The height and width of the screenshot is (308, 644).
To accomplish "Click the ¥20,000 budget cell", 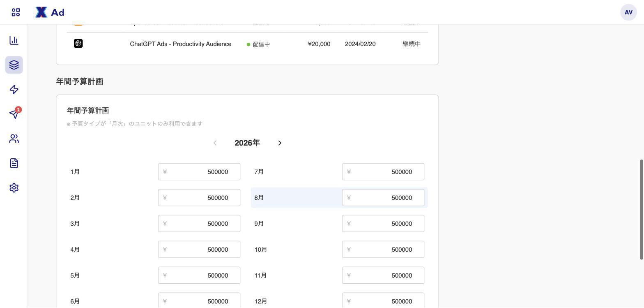I will coord(319,44).
